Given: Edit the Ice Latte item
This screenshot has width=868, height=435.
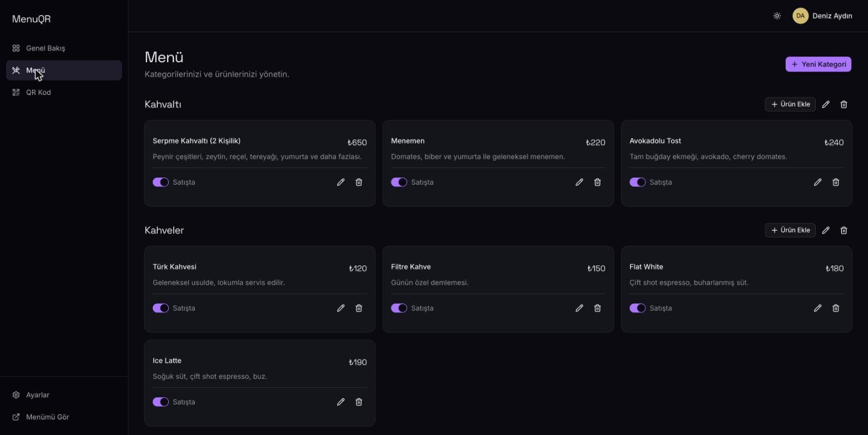Looking at the screenshot, I should pos(341,402).
